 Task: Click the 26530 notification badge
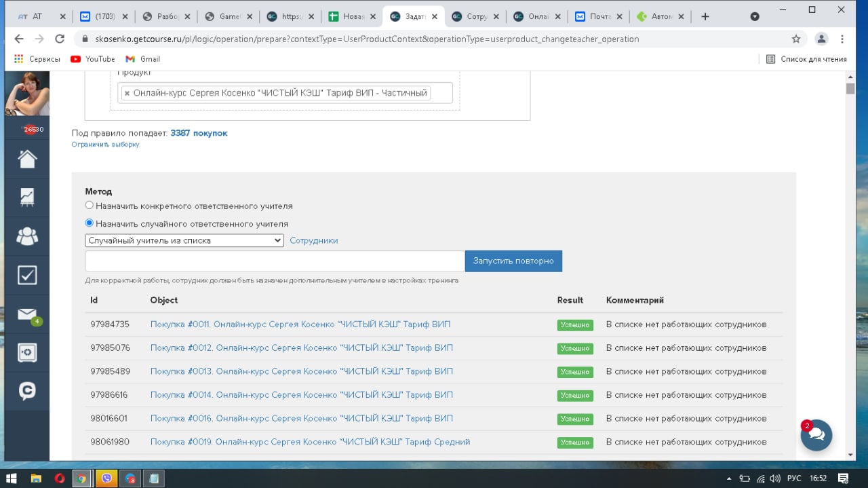point(33,129)
